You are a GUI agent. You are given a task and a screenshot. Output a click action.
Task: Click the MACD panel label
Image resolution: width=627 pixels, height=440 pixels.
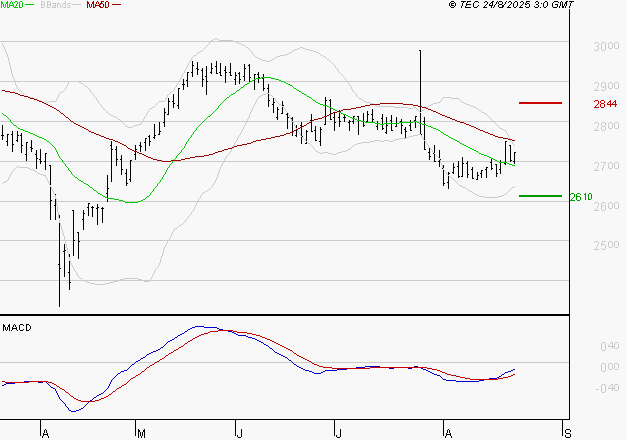pos(17,328)
